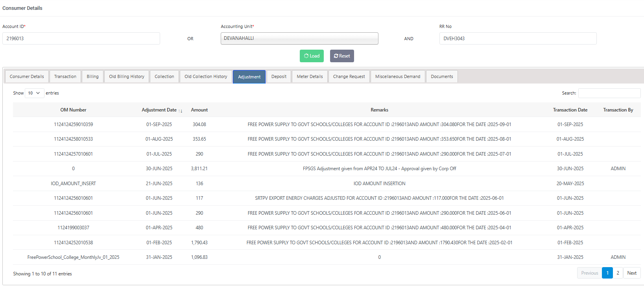Open the Miscellaneous Demand tab
Image resolution: width=644 pixels, height=288 pixels.
tap(397, 76)
